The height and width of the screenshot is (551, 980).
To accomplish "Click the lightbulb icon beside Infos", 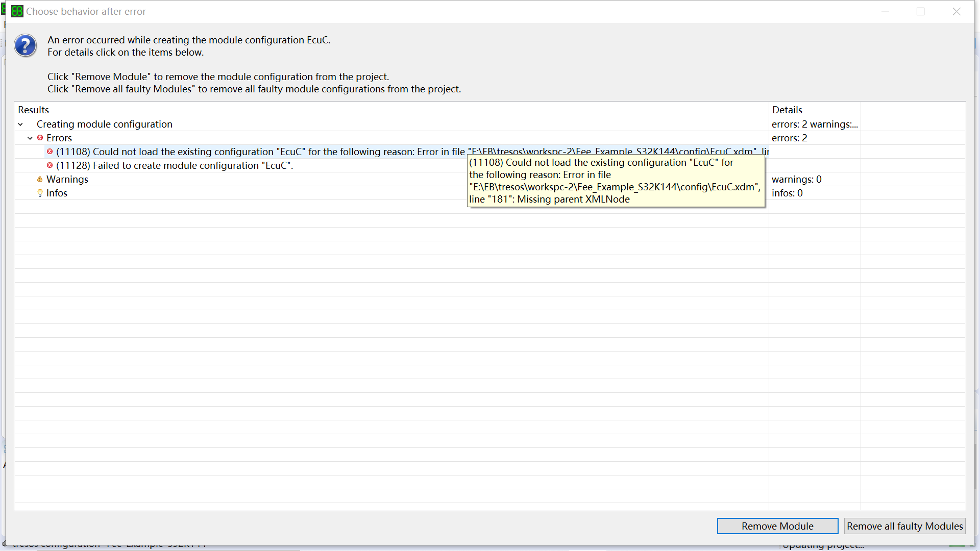I will pos(40,193).
